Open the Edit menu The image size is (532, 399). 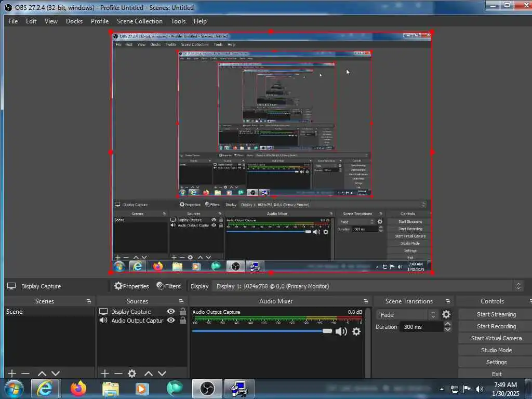click(x=31, y=21)
